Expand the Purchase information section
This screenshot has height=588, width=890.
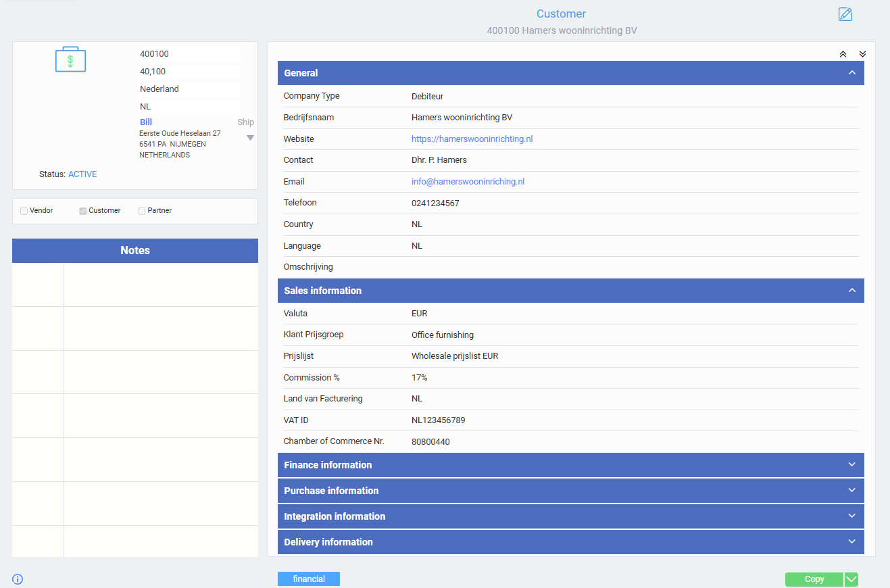[571, 491]
